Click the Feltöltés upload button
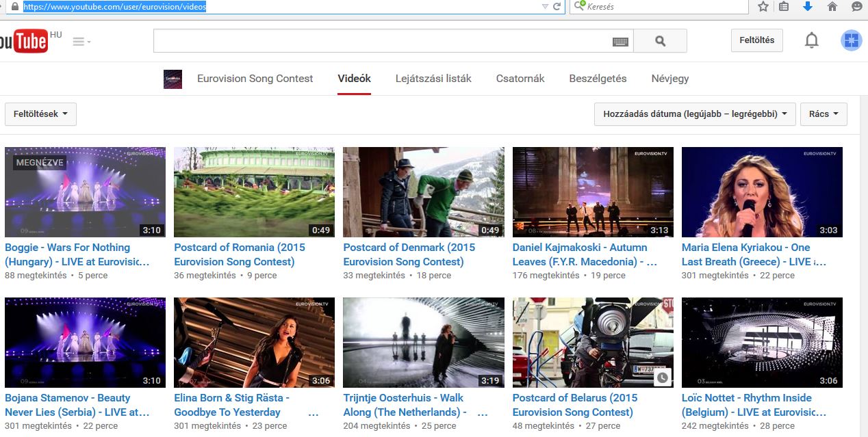The image size is (868, 437). click(756, 40)
